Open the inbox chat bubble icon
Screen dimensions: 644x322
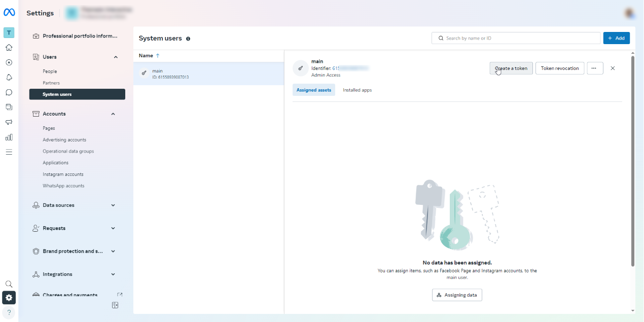pos(9,92)
